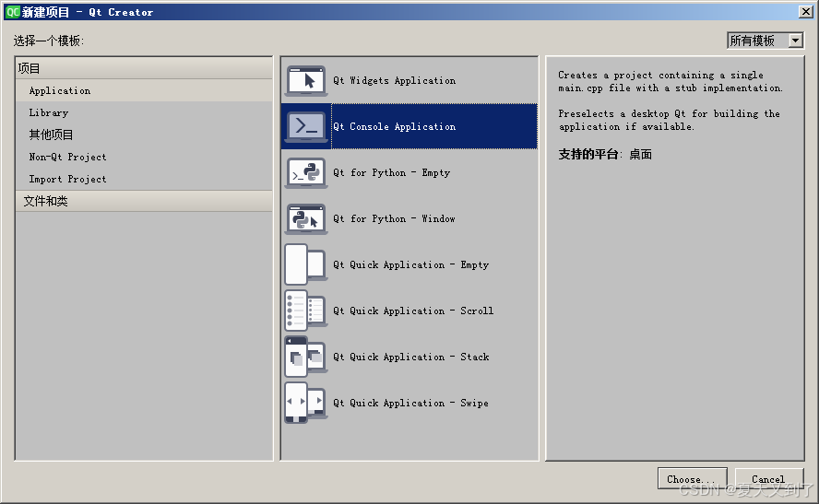Select "Qt for Python - Window" text
The image size is (819, 504).
(x=394, y=218)
